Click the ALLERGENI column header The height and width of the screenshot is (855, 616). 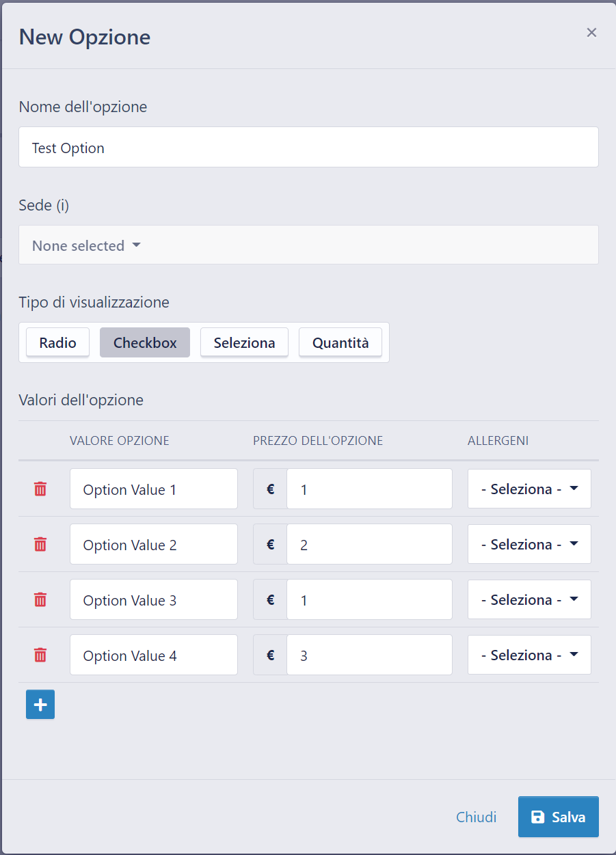click(x=498, y=441)
